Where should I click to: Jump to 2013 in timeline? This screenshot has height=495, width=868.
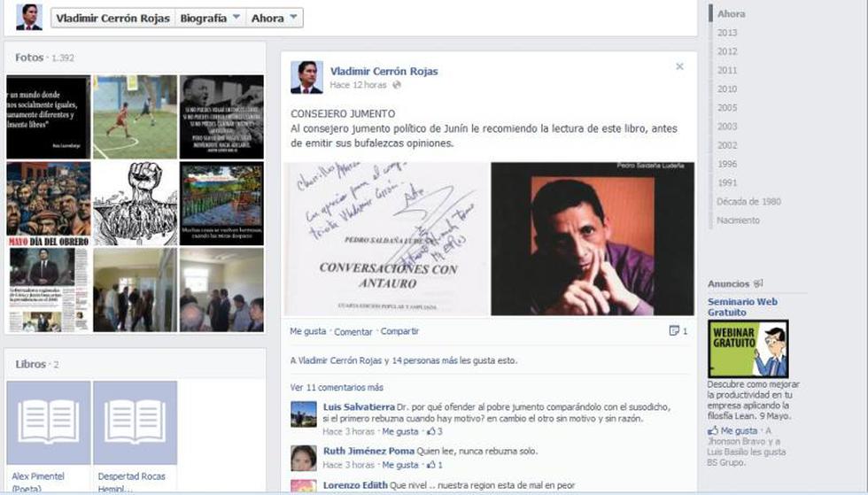pos(727,33)
